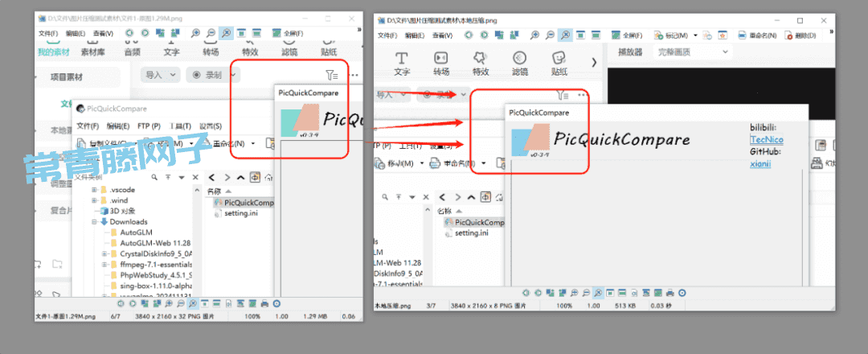Go to next image in right window's top toolbar
Viewport: 868px width, 354px height.
485,35
